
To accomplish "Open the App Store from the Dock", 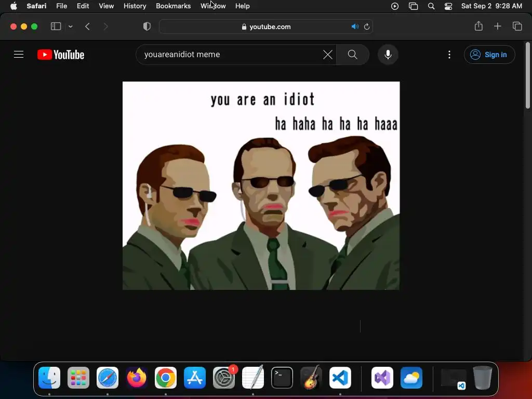I will point(195,378).
